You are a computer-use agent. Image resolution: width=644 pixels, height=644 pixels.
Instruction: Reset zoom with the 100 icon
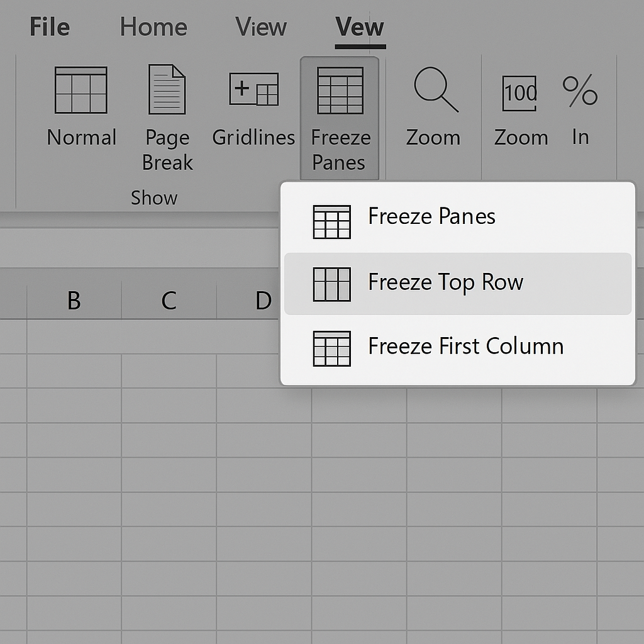coord(519,93)
